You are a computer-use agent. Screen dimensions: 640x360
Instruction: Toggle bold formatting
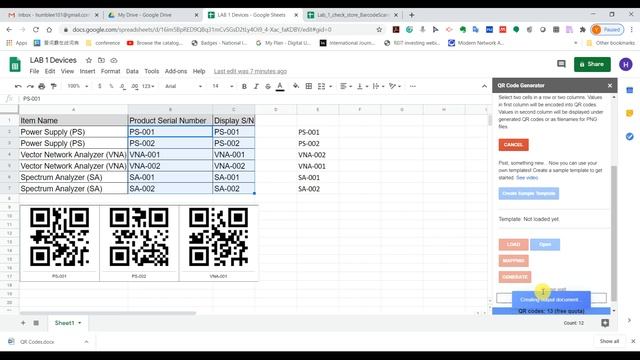[244, 86]
